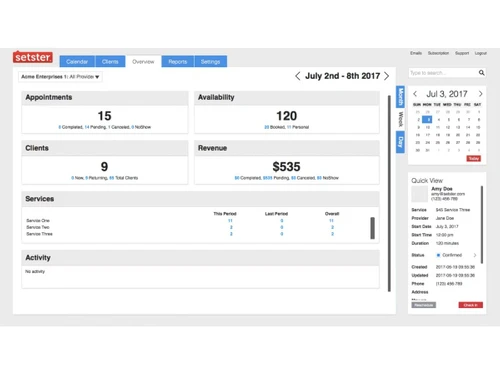Go to next month in mini calendar
Screen dimensions: 500x375
coord(480,94)
